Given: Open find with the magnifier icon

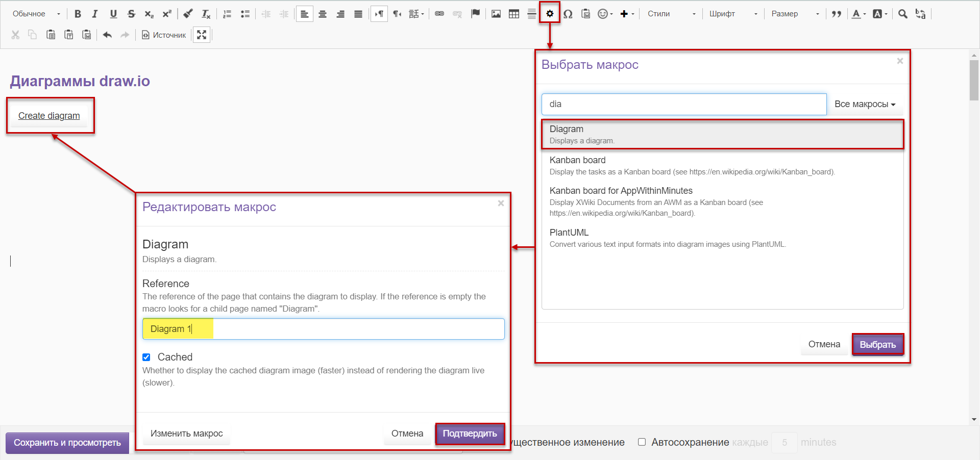Looking at the screenshot, I should click(902, 14).
